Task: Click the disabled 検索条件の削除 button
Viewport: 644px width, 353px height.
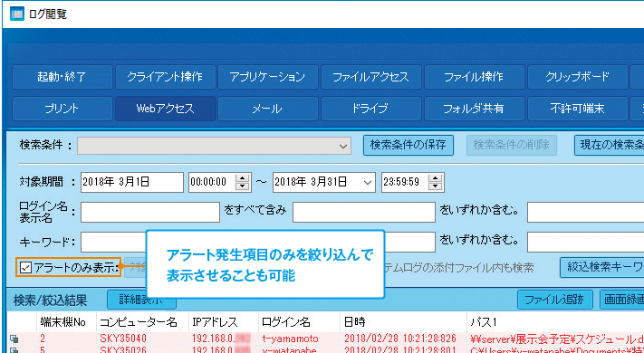Action: (x=512, y=145)
